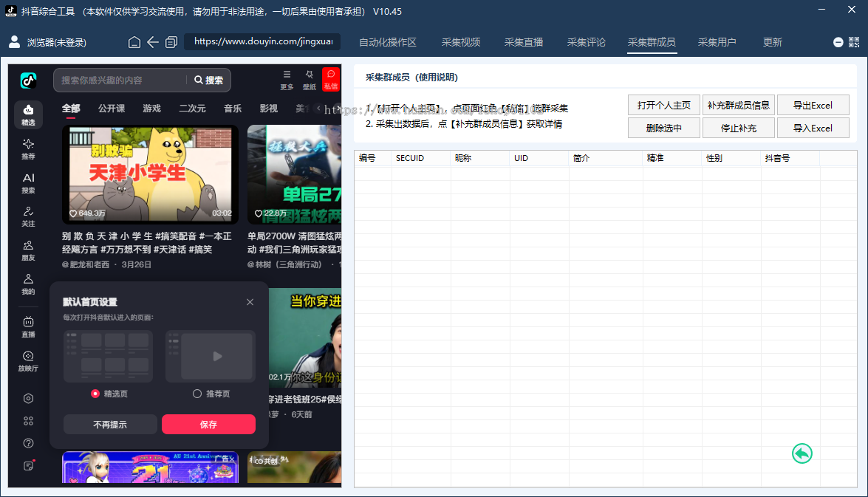Click the red 保存 button
The width and height of the screenshot is (868, 497).
(209, 425)
